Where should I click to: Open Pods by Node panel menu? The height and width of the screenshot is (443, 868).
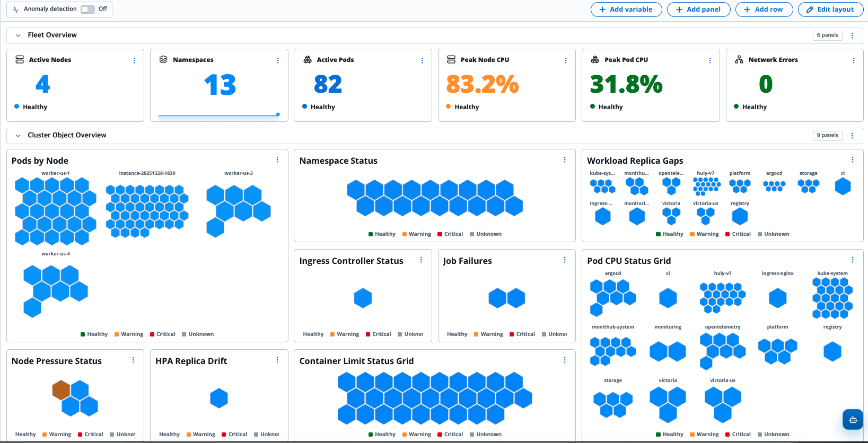tap(277, 160)
